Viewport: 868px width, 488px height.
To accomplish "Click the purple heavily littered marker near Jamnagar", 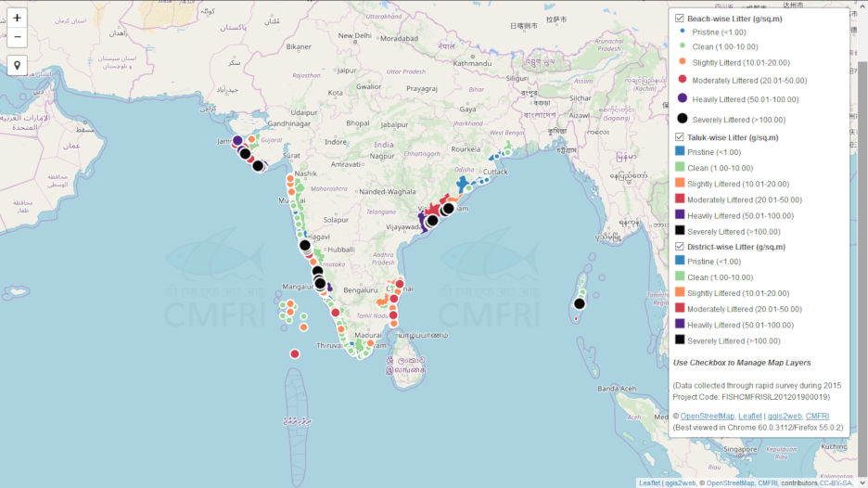I will 237,141.
